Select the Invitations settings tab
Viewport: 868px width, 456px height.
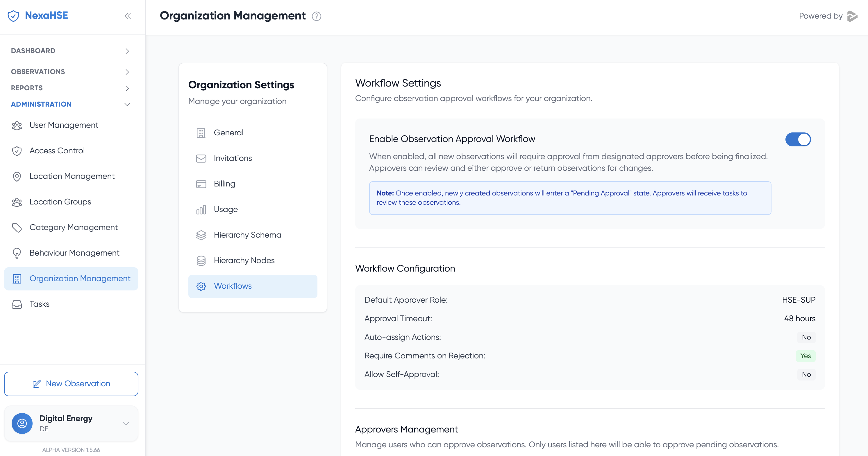pos(253,158)
